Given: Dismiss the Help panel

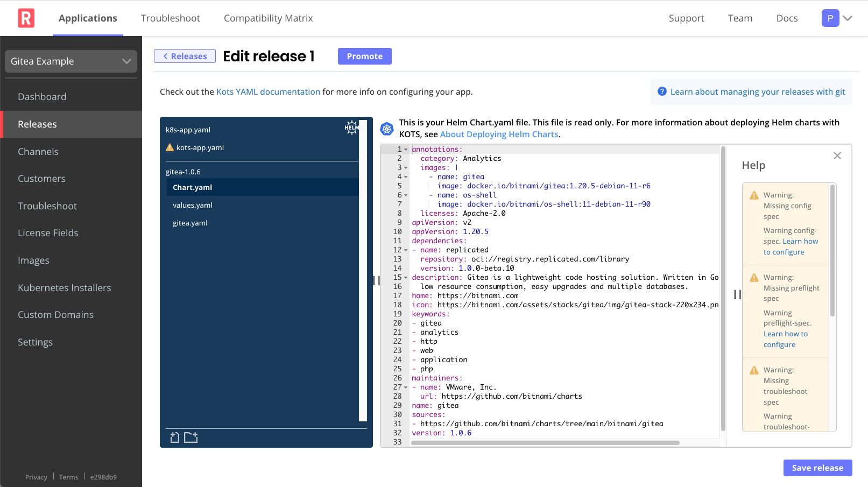Looking at the screenshot, I should tap(837, 156).
